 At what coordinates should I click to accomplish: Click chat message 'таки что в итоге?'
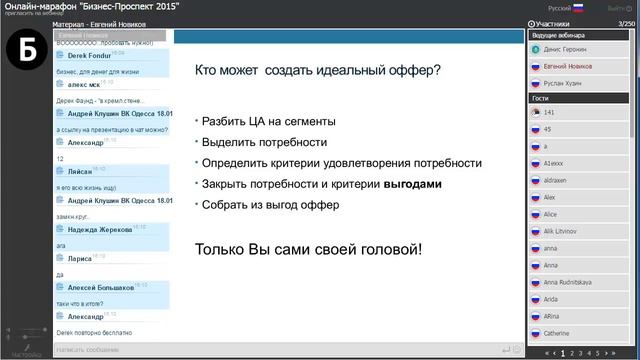[80, 304]
